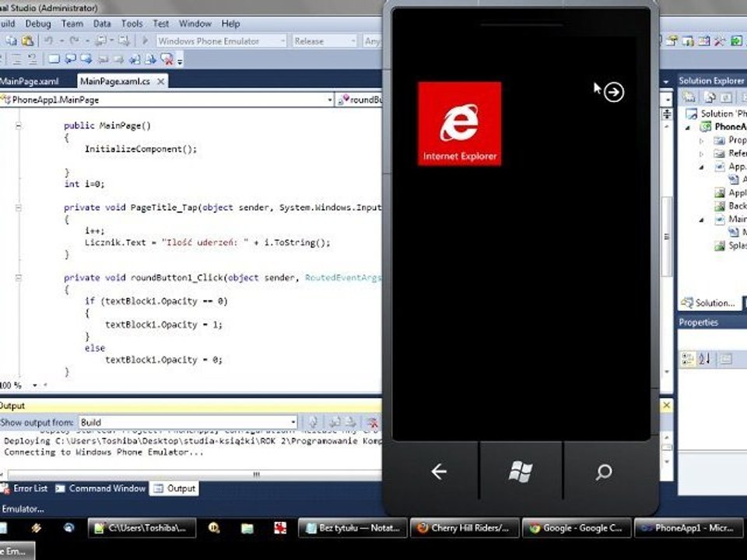Image resolution: width=747 pixels, height=560 pixels.
Task: Open the Test menu
Action: (x=160, y=23)
